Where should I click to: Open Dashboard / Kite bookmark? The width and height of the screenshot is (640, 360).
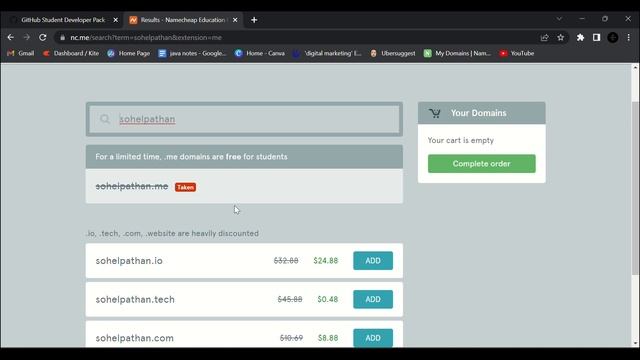tap(71, 53)
